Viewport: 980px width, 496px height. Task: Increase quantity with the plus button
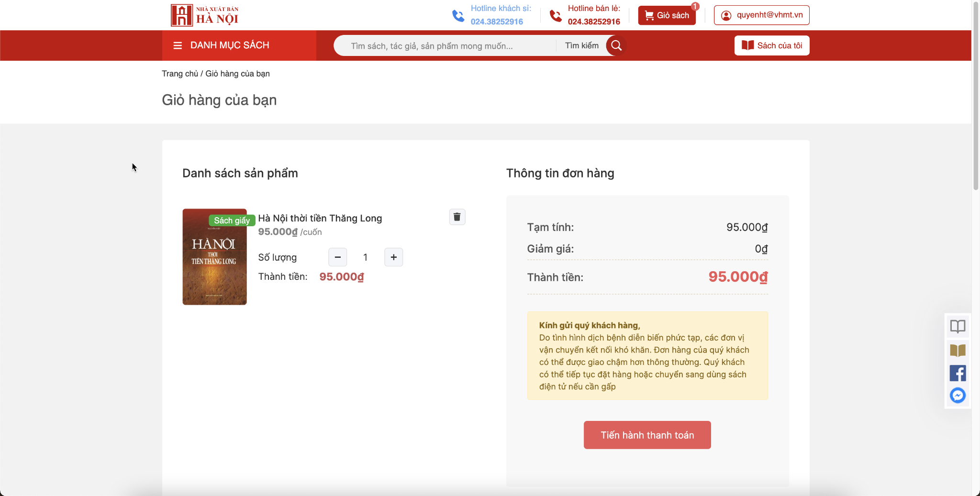[394, 257]
